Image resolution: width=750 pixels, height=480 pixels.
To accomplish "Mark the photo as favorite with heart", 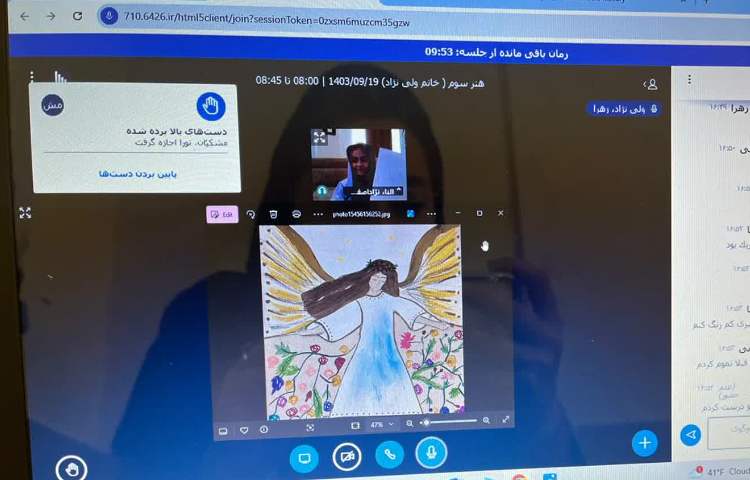I will coord(244,430).
